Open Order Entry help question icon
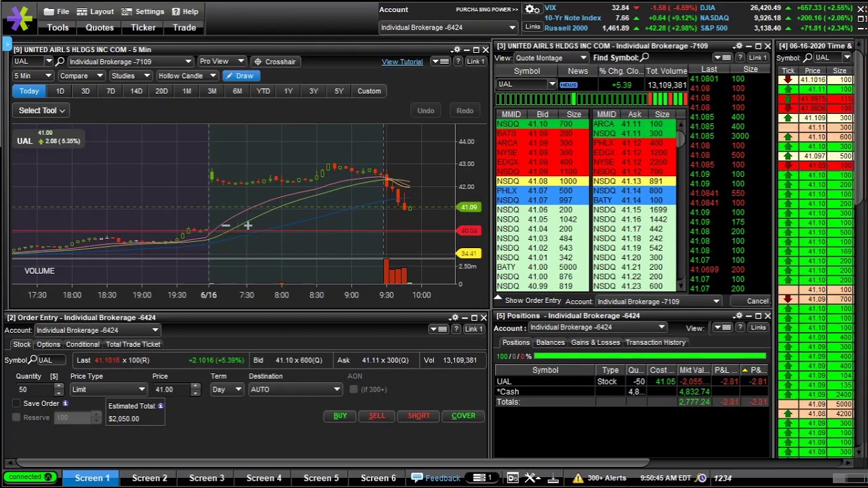This screenshot has width=868, height=488. [x=456, y=329]
